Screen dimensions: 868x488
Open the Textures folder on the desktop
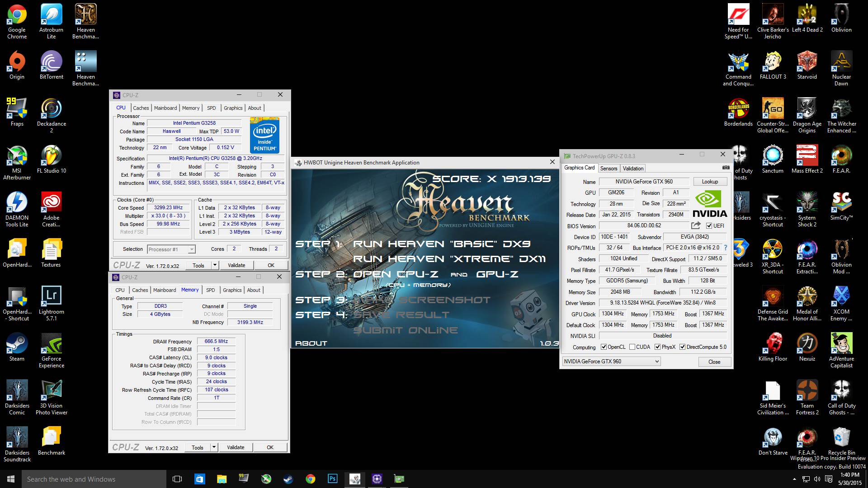(52, 253)
